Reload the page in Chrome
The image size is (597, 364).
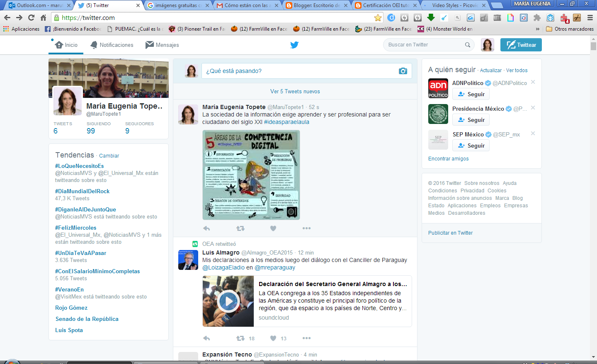31,17
